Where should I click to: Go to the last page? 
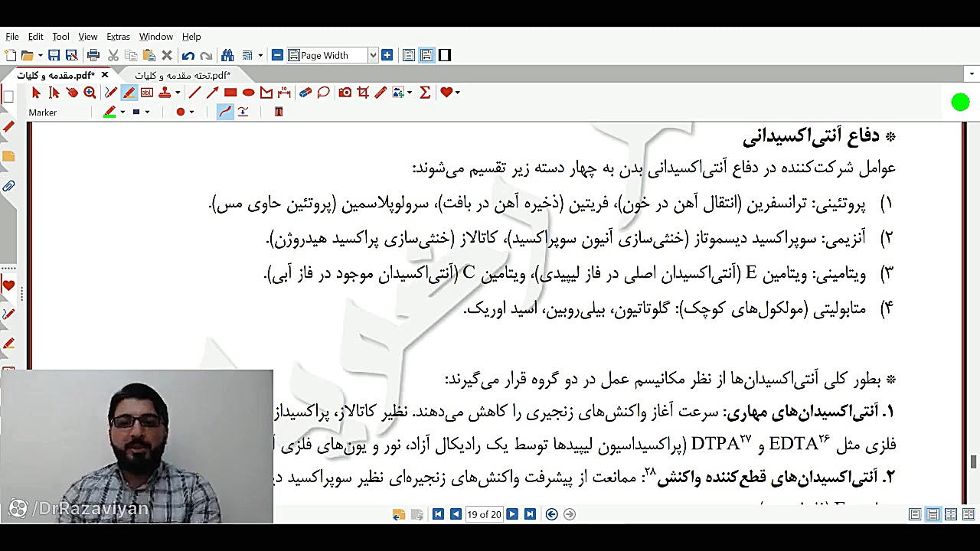[x=530, y=514]
